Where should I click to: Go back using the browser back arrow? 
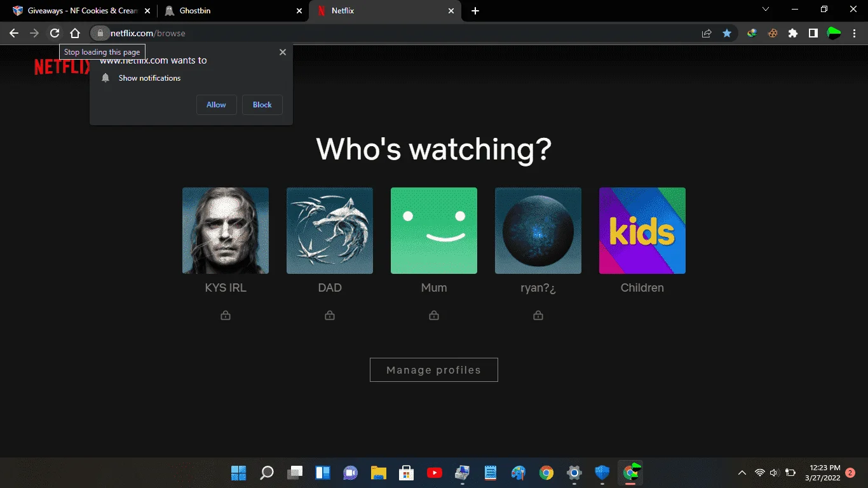[x=14, y=33]
